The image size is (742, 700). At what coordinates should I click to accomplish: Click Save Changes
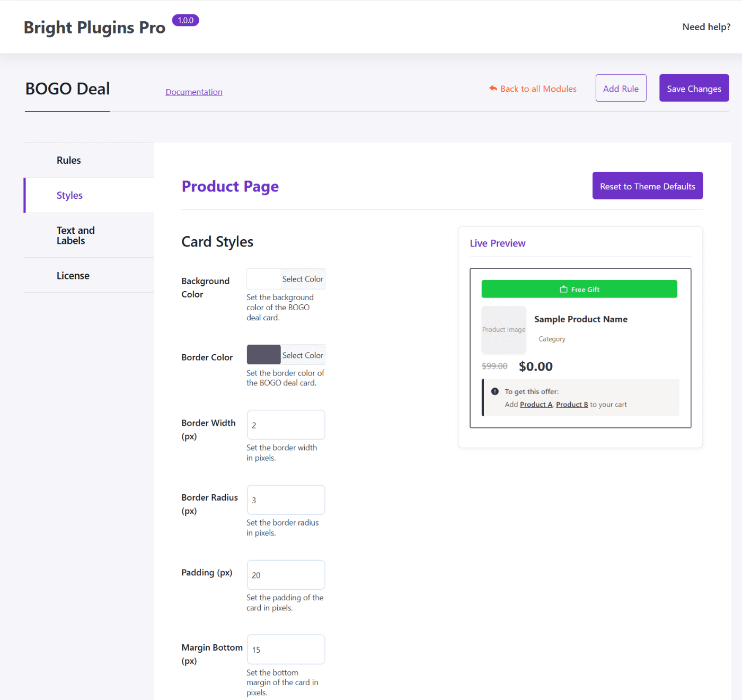coord(694,88)
